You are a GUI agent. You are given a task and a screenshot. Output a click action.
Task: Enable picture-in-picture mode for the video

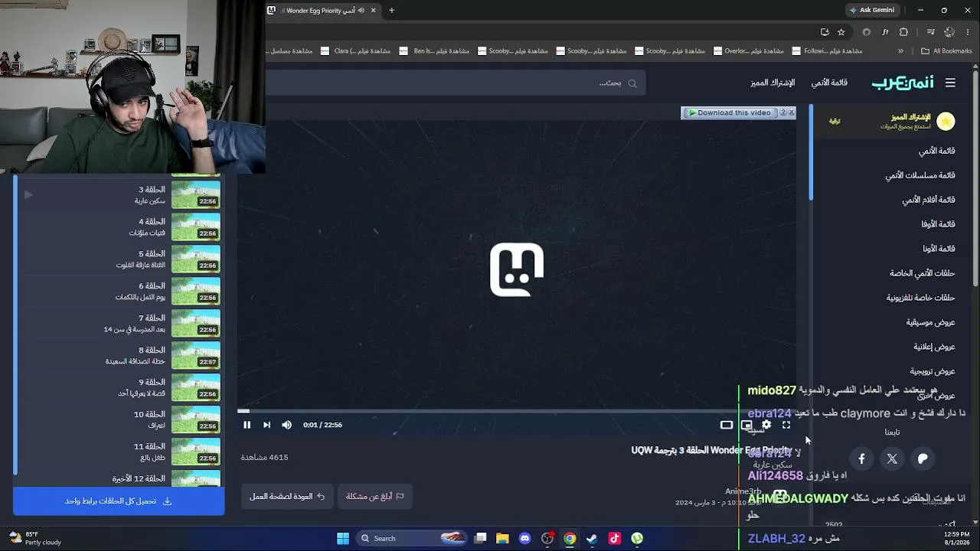(x=746, y=425)
